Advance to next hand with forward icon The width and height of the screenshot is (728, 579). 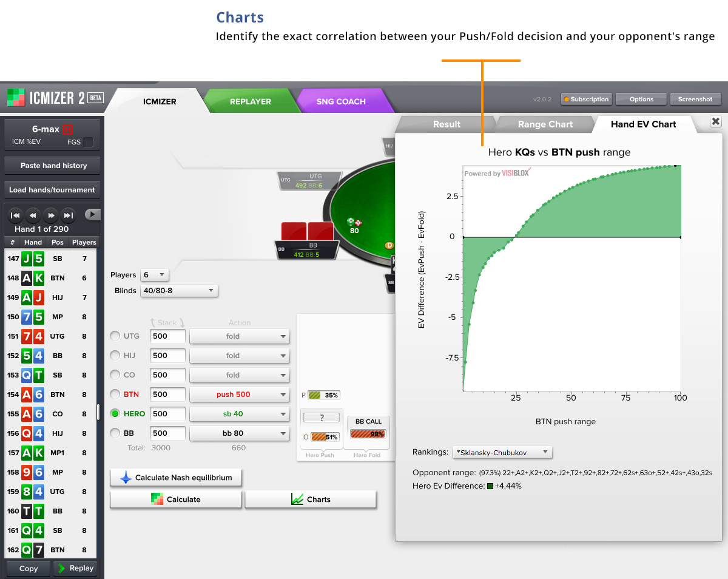tap(51, 215)
